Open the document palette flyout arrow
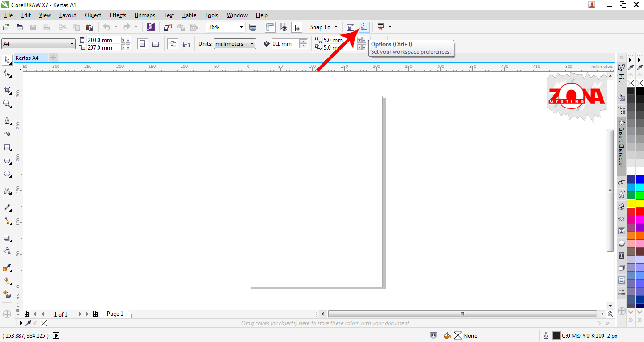 (x=20, y=323)
